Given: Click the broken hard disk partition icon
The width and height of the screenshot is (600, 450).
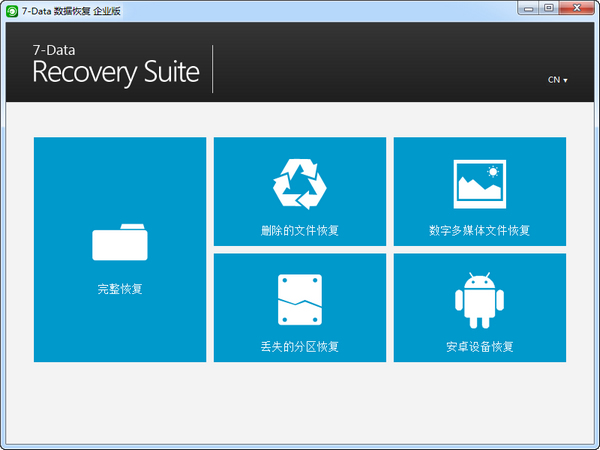Looking at the screenshot, I should pos(300,300).
